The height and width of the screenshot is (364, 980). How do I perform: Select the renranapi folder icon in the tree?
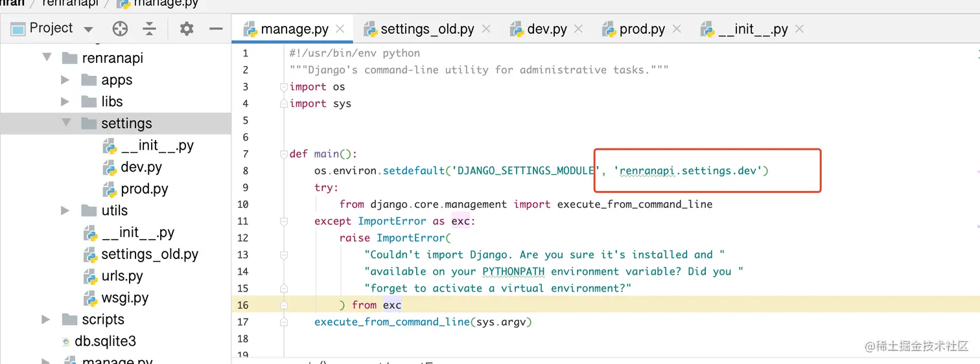[x=70, y=58]
